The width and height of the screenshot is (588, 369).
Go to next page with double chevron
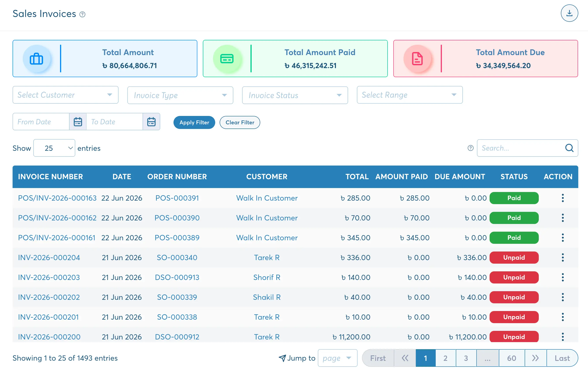(535, 358)
